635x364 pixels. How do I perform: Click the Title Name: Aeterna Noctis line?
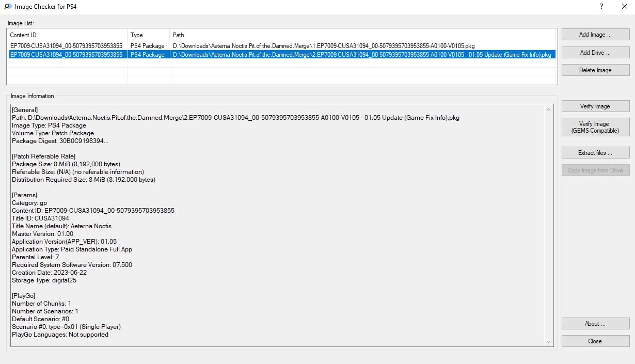coord(62,226)
